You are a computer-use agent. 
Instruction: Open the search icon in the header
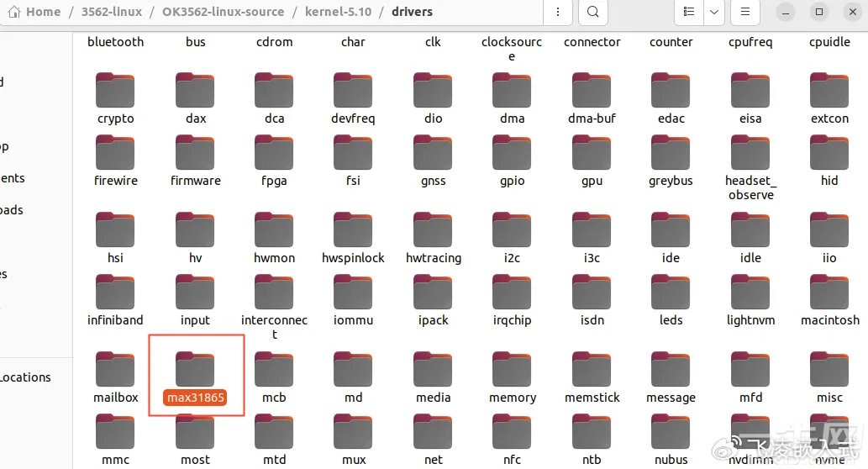[593, 12]
